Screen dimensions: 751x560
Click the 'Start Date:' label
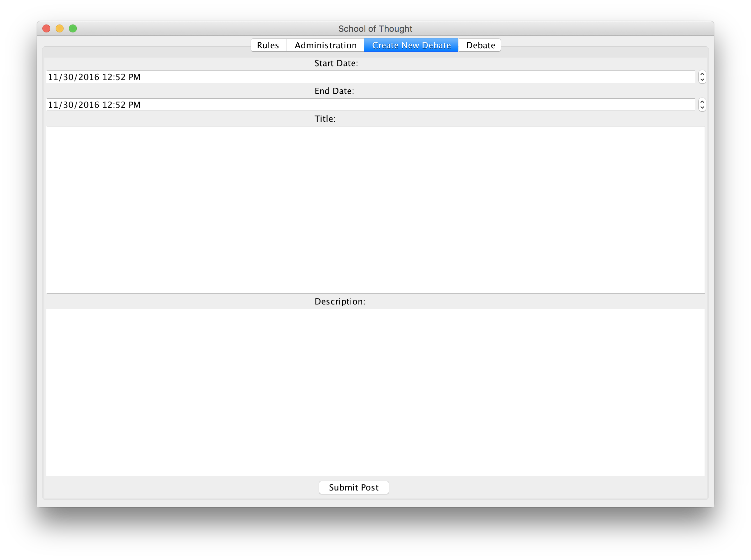pos(336,64)
